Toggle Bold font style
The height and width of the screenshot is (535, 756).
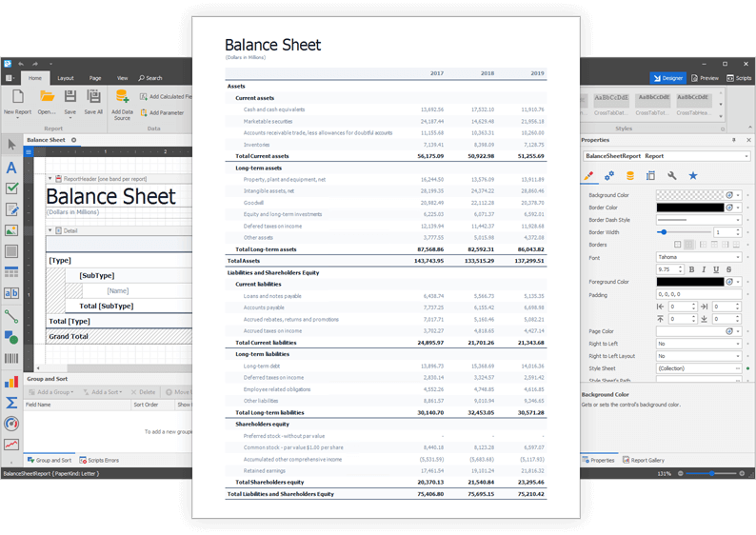point(691,269)
